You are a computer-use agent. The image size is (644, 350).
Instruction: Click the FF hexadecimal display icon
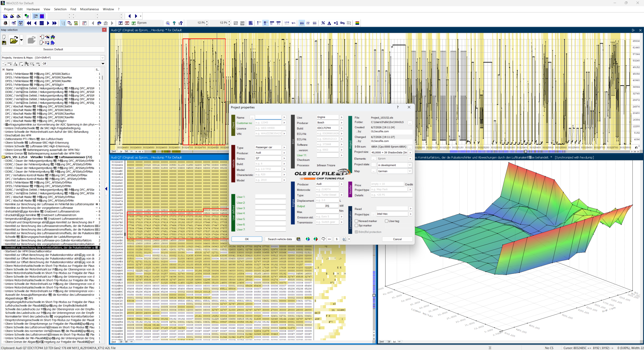pos(308,23)
